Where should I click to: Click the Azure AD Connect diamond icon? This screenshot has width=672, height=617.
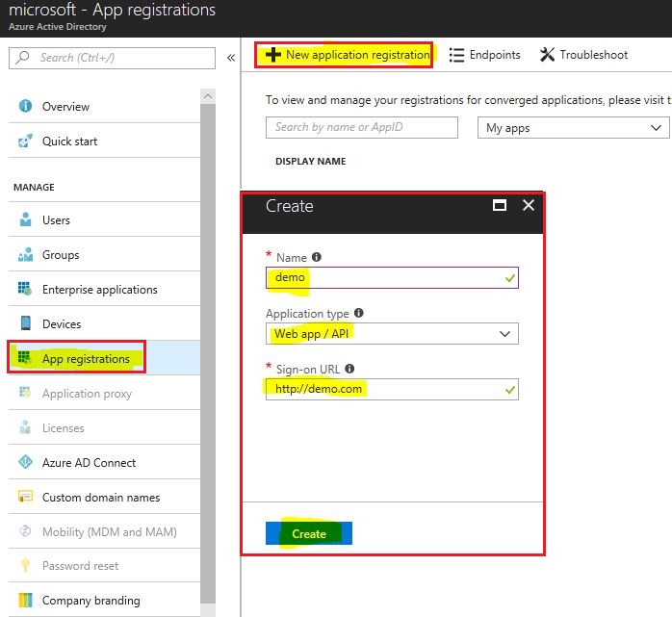coord(25,462)
